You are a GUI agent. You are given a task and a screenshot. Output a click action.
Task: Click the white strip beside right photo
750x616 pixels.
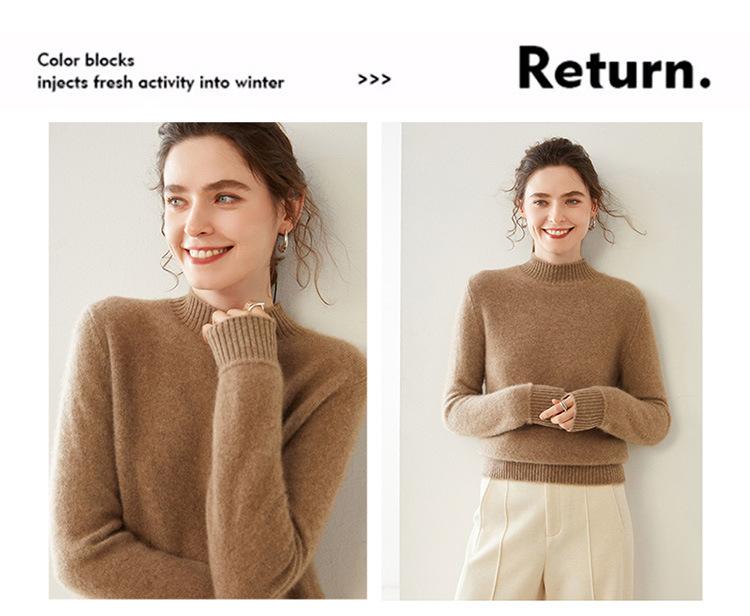click(391, 361)
